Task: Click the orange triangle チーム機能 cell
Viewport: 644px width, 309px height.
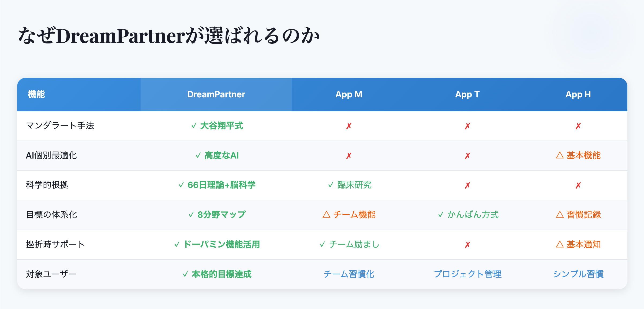Action: pos(349,215)
